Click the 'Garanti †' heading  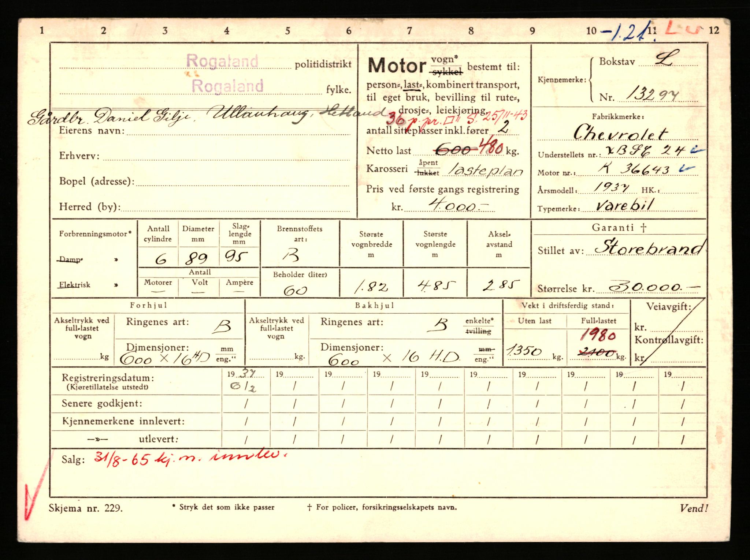(619, 227)
